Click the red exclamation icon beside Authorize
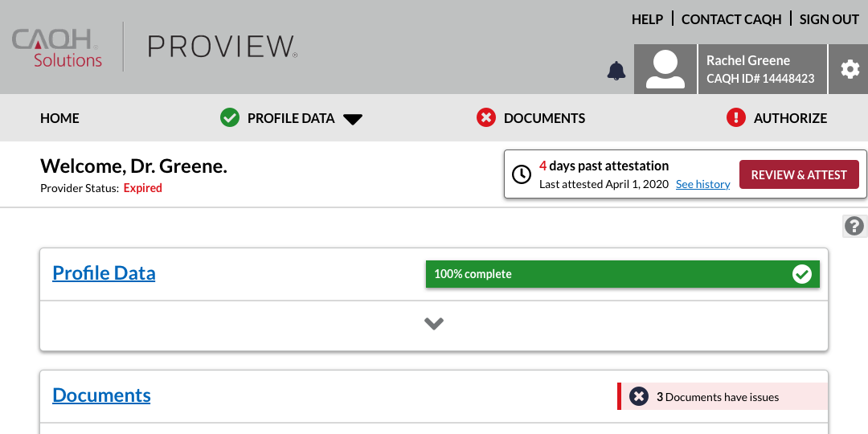This screenshot has height=434, width=868. pyautogui.click(x=735, y=118)
